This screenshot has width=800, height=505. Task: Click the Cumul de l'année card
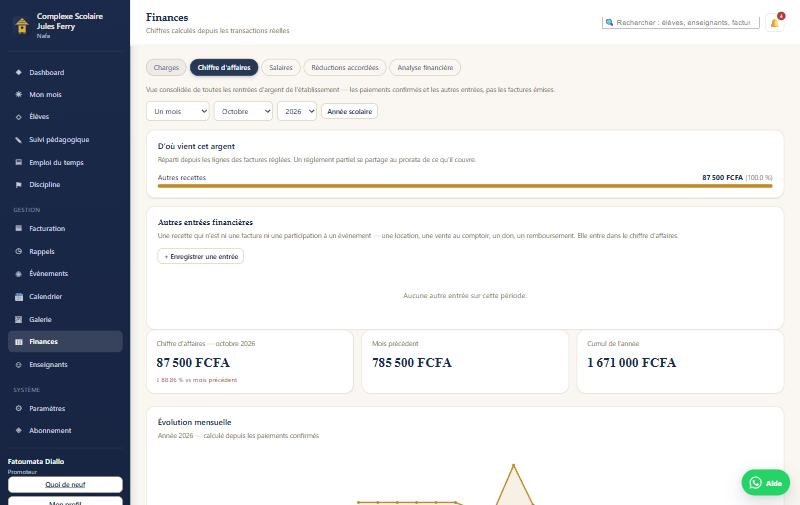[x=680, y=362]
